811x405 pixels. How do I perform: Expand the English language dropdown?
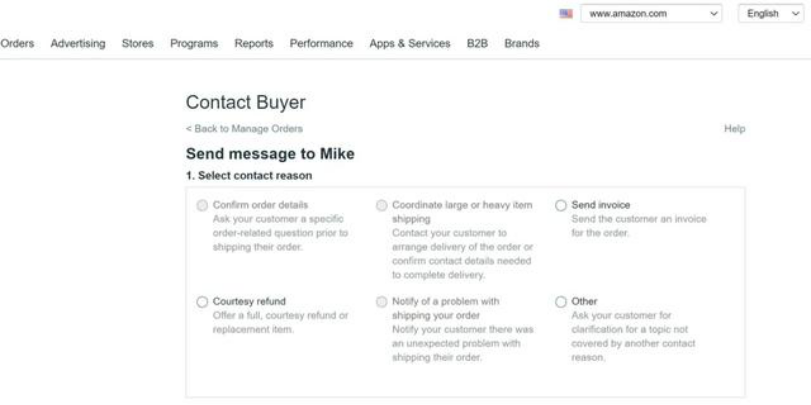click(773, 16)
